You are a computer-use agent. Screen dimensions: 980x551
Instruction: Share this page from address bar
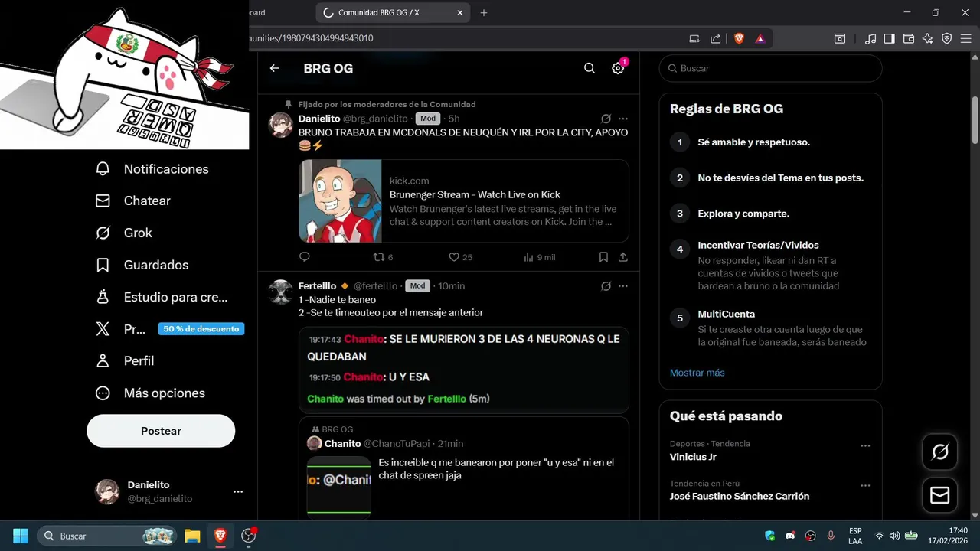[715, 37]
